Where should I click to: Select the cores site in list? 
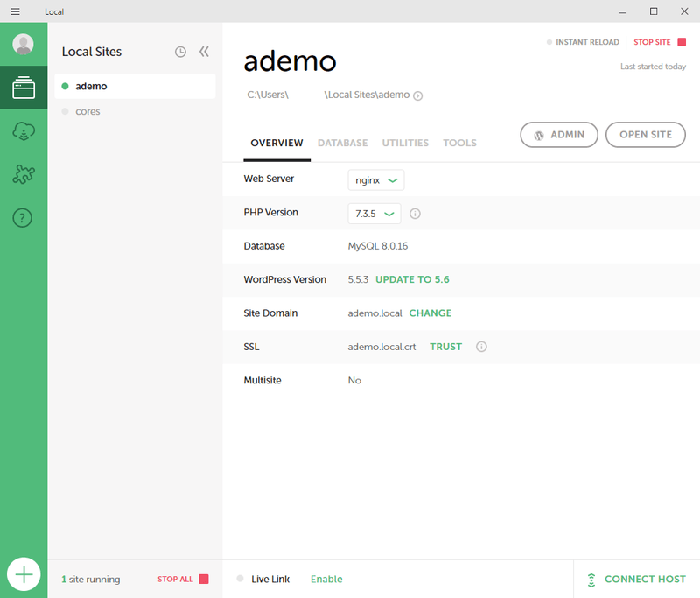pyautogui.click(x=135, y=112)
